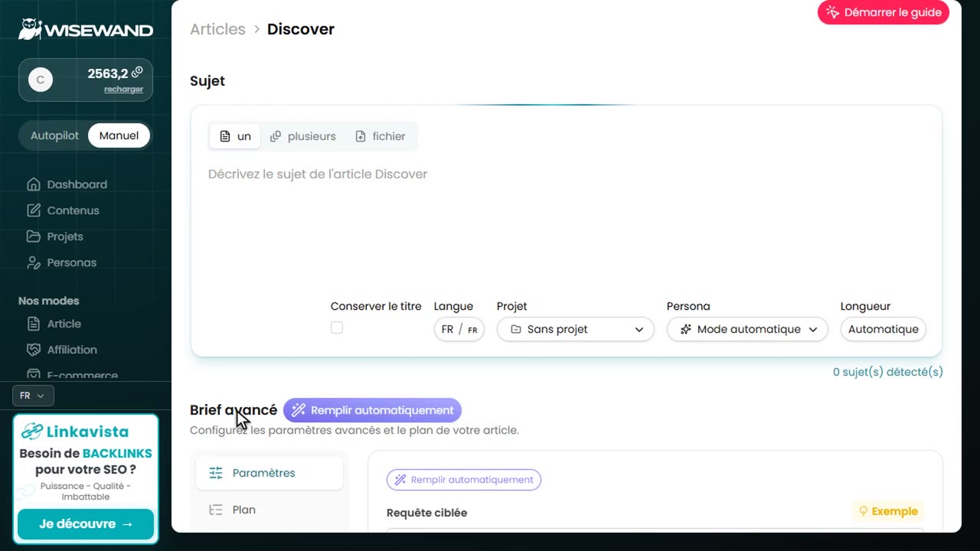Click the Exemple button
The image size is (980, 551).
(888, 511)
